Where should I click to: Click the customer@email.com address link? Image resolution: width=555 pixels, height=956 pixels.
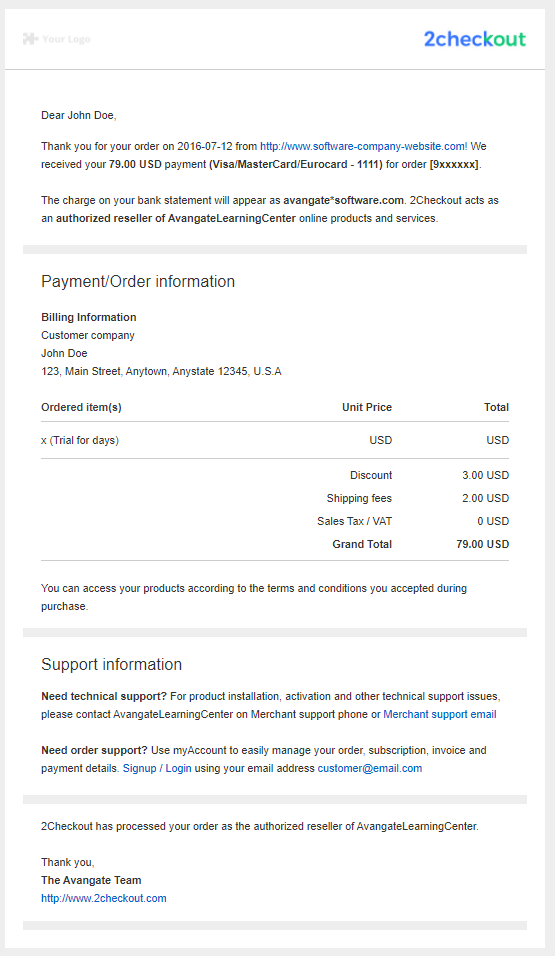[370, 768]
